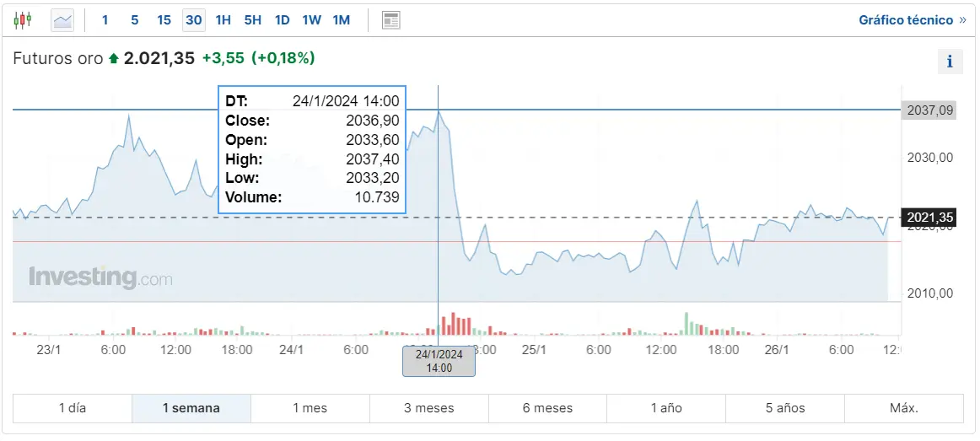Select the 3 meses range
Image resolution: width=980 pixels, height=441 pixels.
point(428,408)
